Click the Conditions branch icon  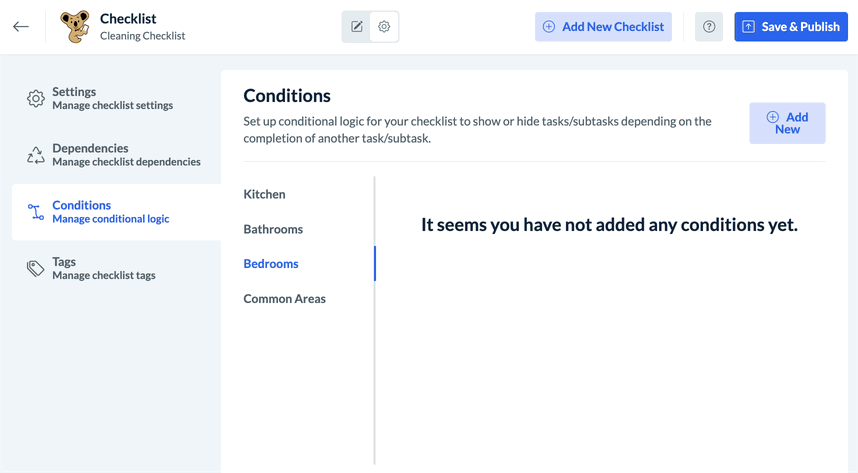tap(36, 212)
